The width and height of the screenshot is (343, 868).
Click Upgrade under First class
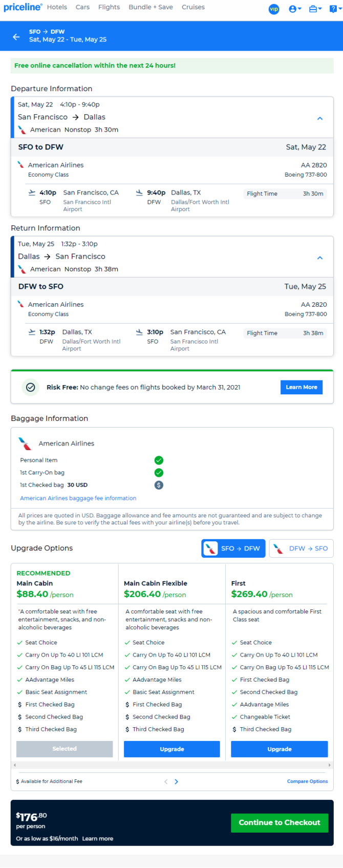tap(280, 749)
